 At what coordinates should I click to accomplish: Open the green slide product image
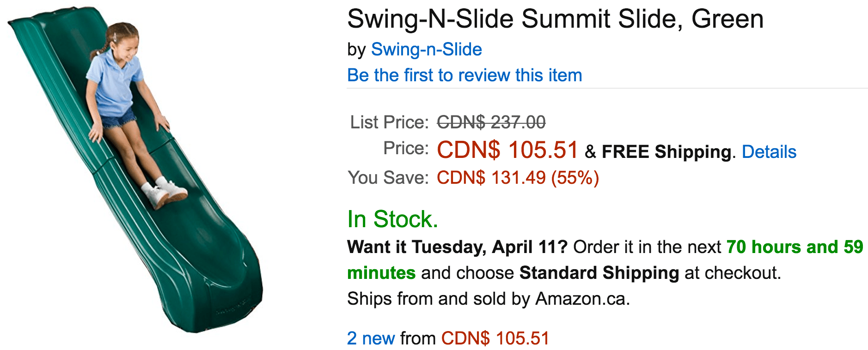tap(135, 171)
